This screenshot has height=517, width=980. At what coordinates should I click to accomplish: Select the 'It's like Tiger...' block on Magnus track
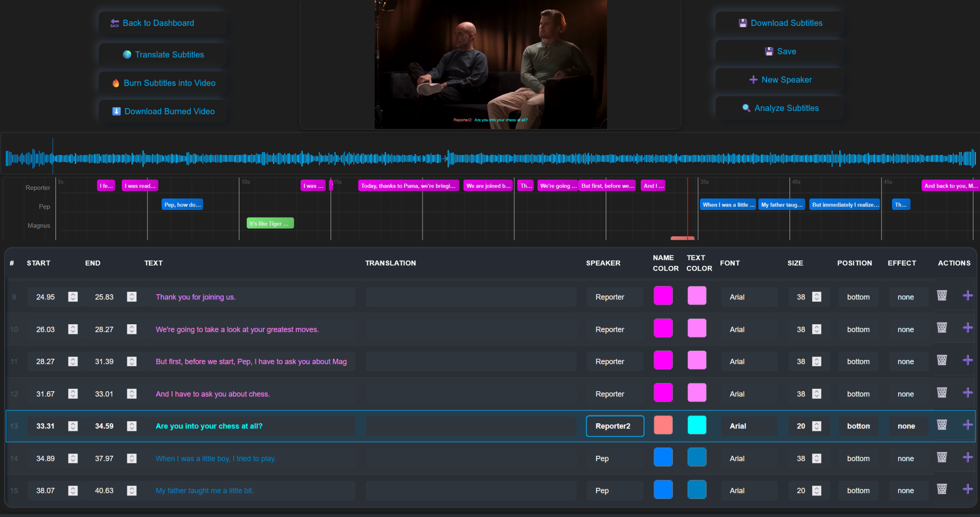[269, 222]
